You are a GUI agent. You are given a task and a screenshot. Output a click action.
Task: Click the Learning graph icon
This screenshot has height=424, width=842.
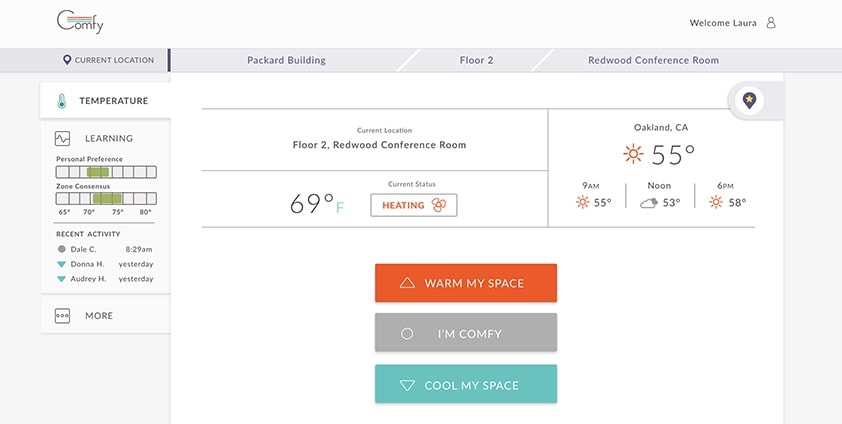point(62,138)
